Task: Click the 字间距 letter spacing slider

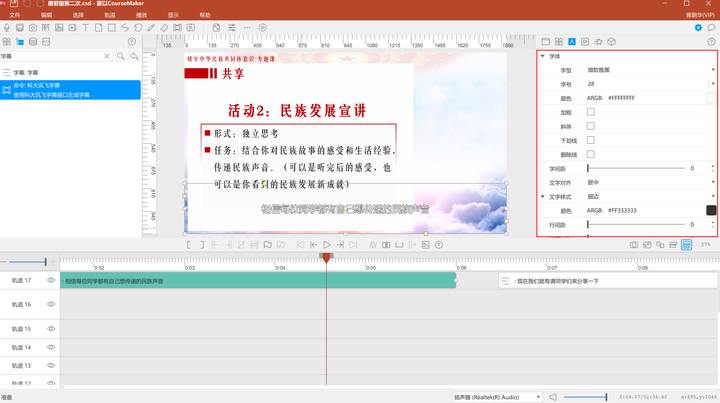Action: pos(636,168)
